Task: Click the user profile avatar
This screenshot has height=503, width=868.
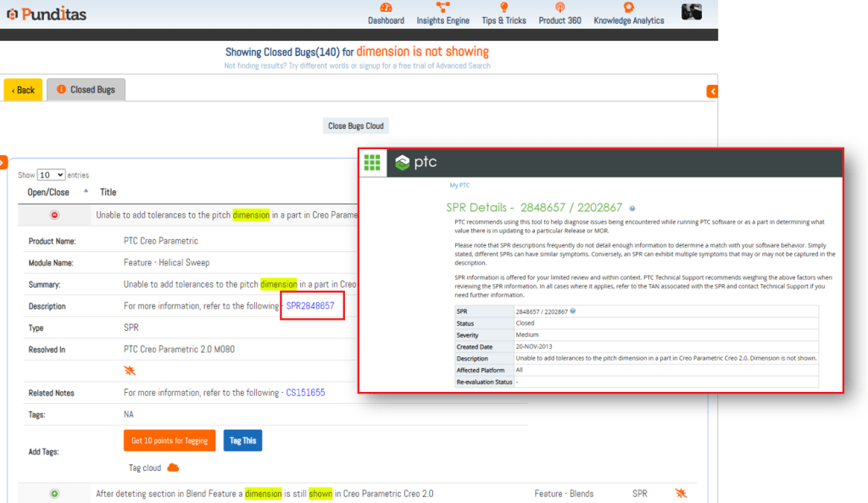Action: tap(692, 12)
